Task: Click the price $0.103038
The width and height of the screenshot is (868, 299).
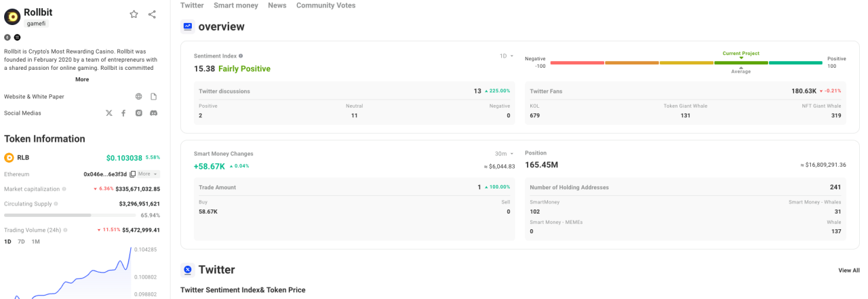Action: pos(124,158)
